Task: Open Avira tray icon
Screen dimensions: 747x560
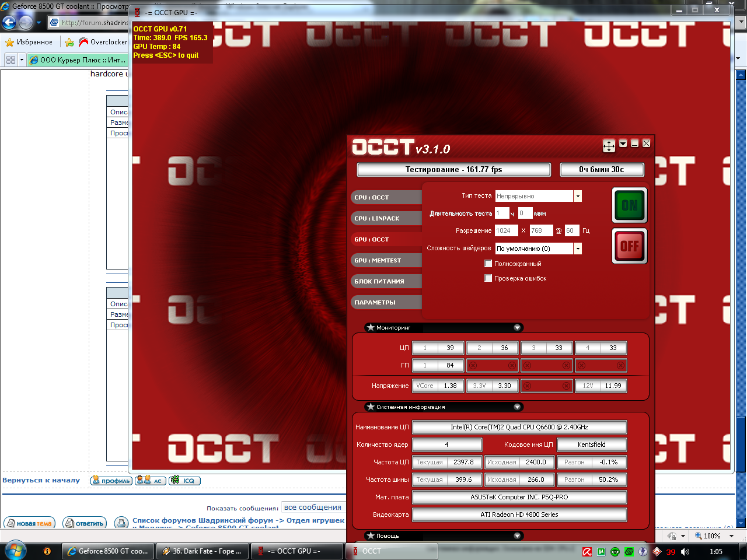Action: coord(587,551)
